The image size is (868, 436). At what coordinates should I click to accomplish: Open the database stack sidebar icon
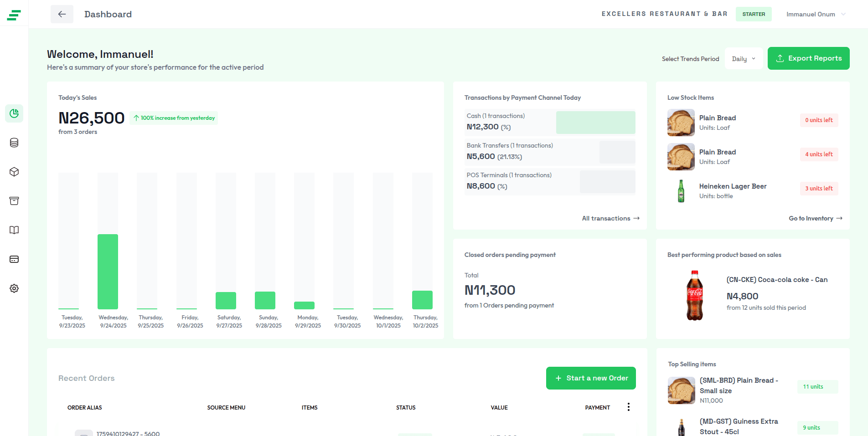[x=14, y=143]
